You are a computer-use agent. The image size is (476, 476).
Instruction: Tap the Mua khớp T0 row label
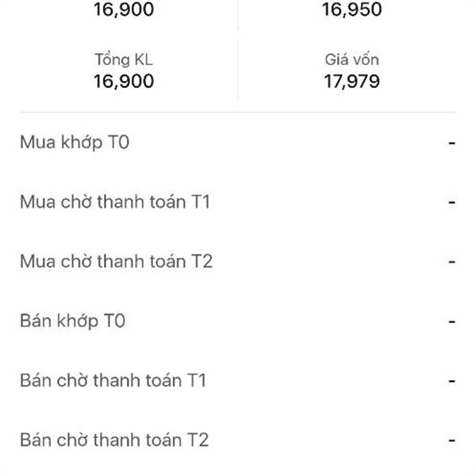pos(74,143)
